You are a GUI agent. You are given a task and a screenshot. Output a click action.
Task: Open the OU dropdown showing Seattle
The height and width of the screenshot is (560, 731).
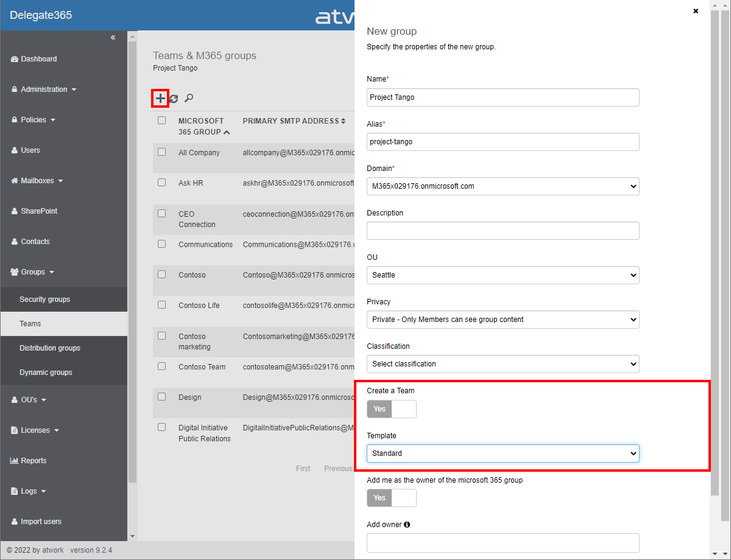[x=503, y=275]
